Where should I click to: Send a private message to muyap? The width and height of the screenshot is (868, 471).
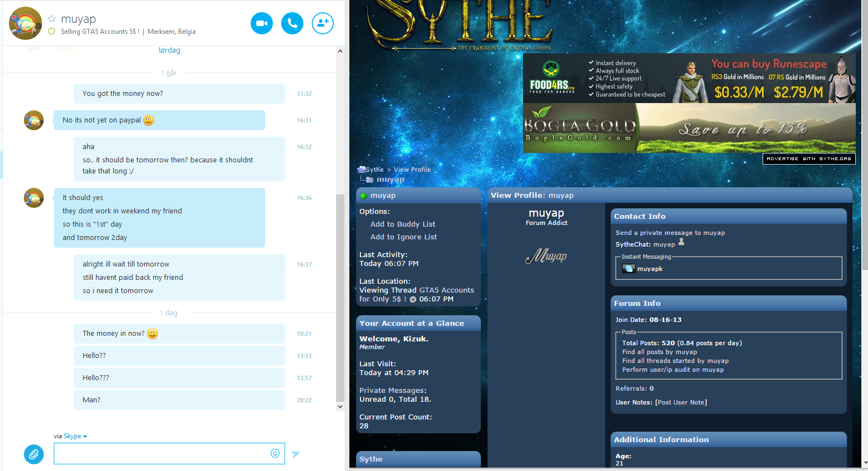[x=670, y=233]
